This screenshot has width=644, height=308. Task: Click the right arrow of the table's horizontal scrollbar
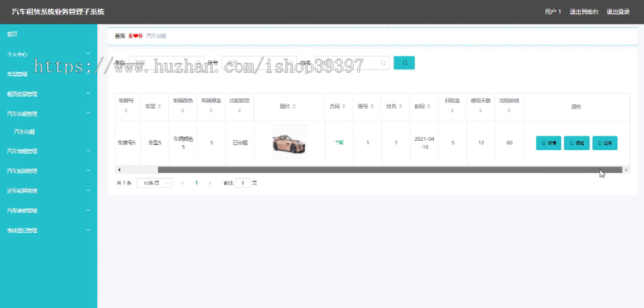point(626,169)
